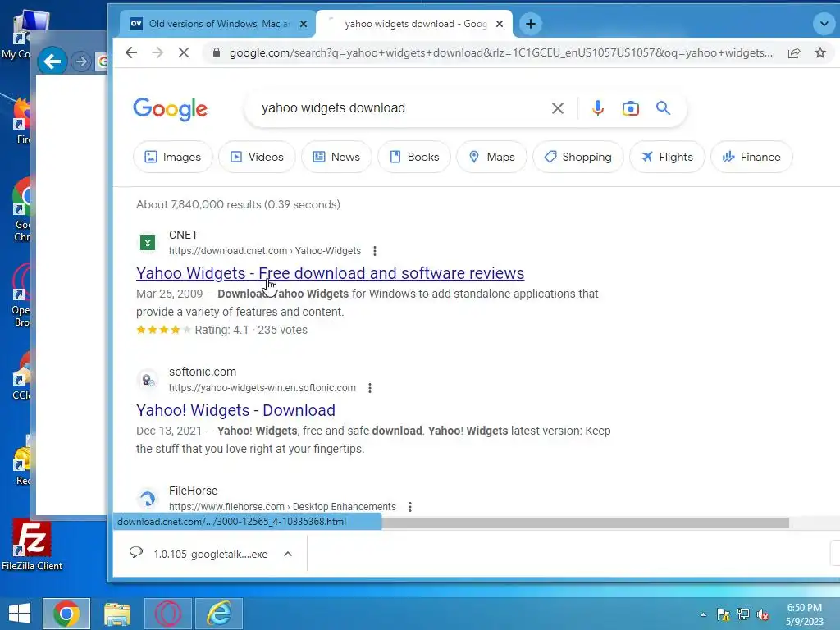Viewport: 840px width, 630px height.
Task: Stop loading the page with the X button
Action: point(183,52)
